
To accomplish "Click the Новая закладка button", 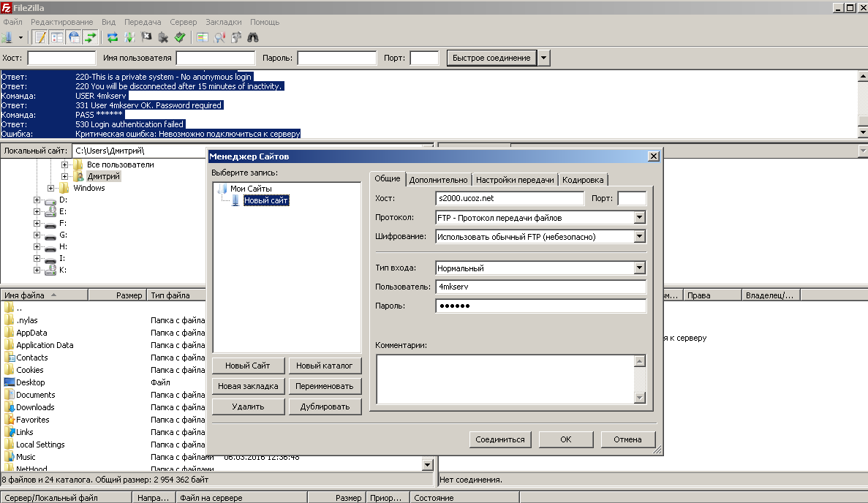I will (247, 386).
